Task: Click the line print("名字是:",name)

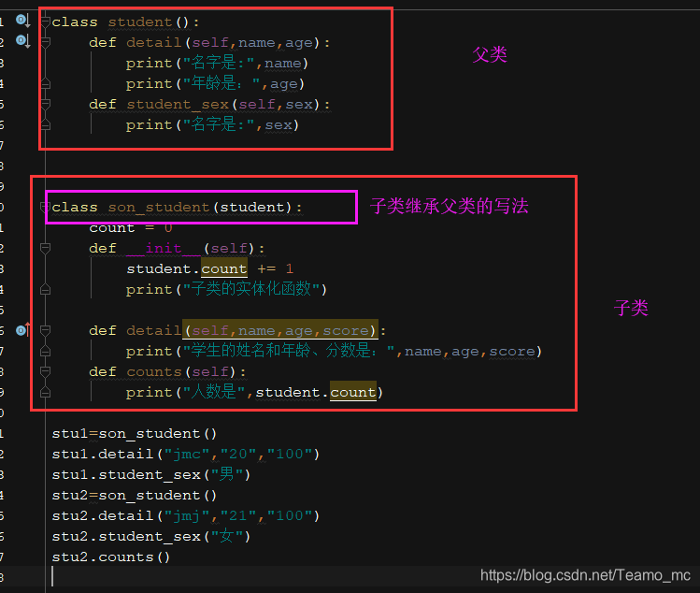Action: click(x=217, y=63)
